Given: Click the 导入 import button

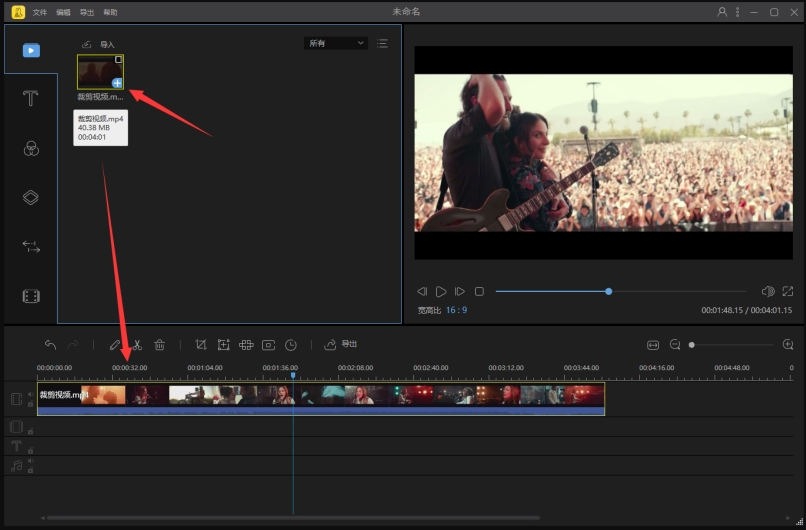Looking at the screenshot, I should coord(99,45).
